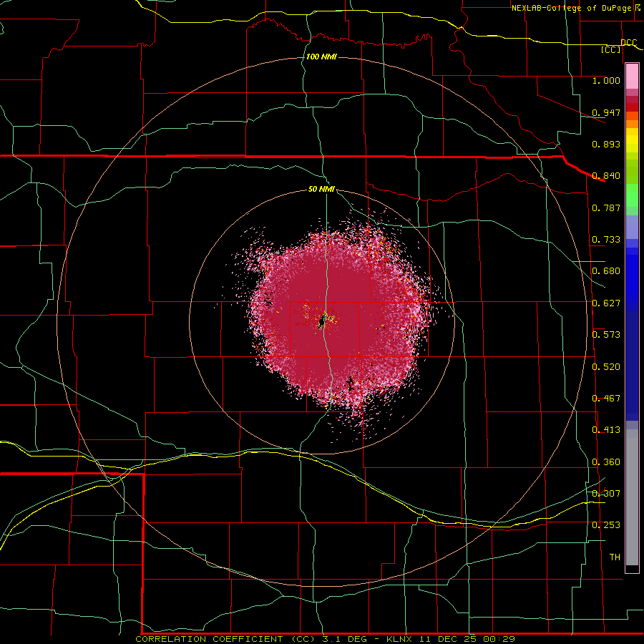Click the 0.307 legend value
644x644 pixels.
tap(606, 494)
